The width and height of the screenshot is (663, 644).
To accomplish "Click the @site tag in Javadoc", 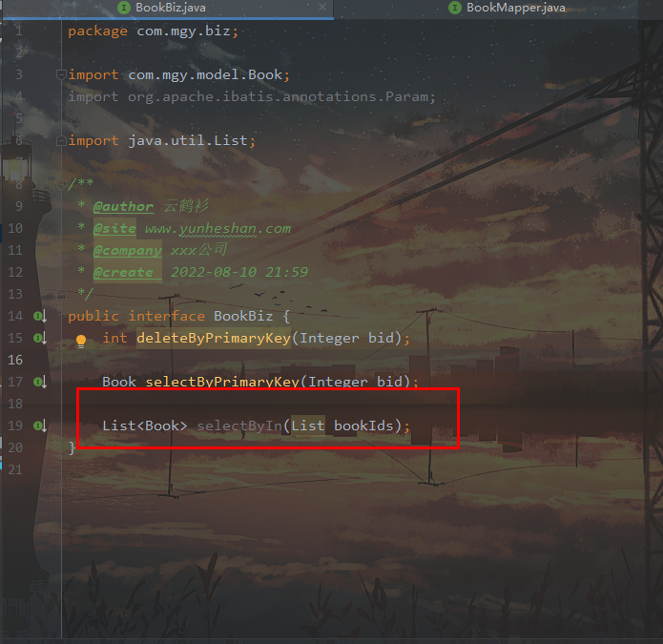I will point(114,228).
